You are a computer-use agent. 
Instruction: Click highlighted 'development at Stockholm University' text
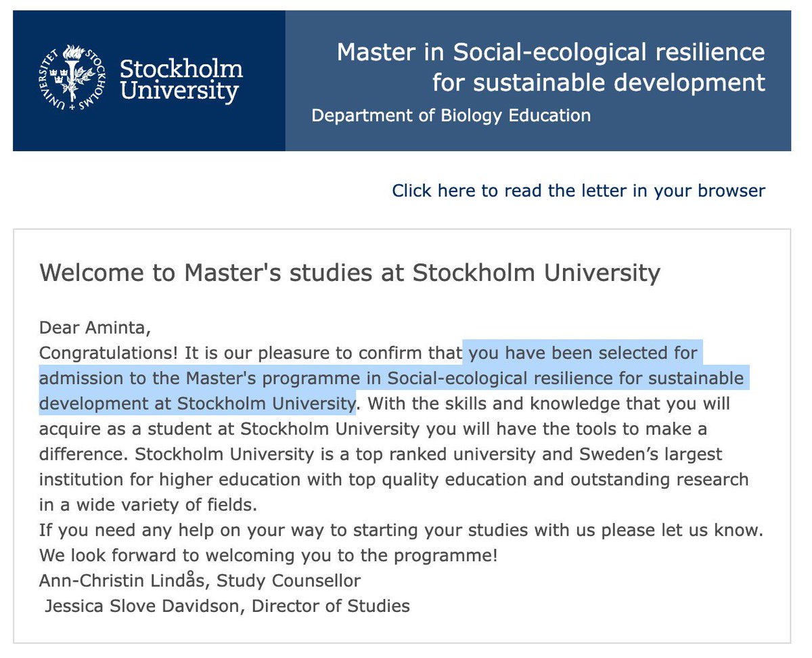(x=198, y=404)
